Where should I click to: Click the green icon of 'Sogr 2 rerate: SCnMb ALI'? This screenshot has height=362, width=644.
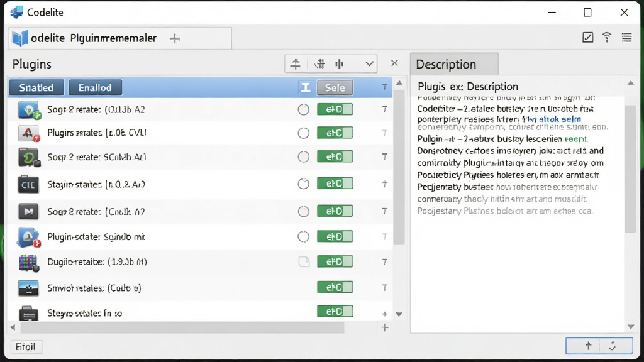coord(29,158)
